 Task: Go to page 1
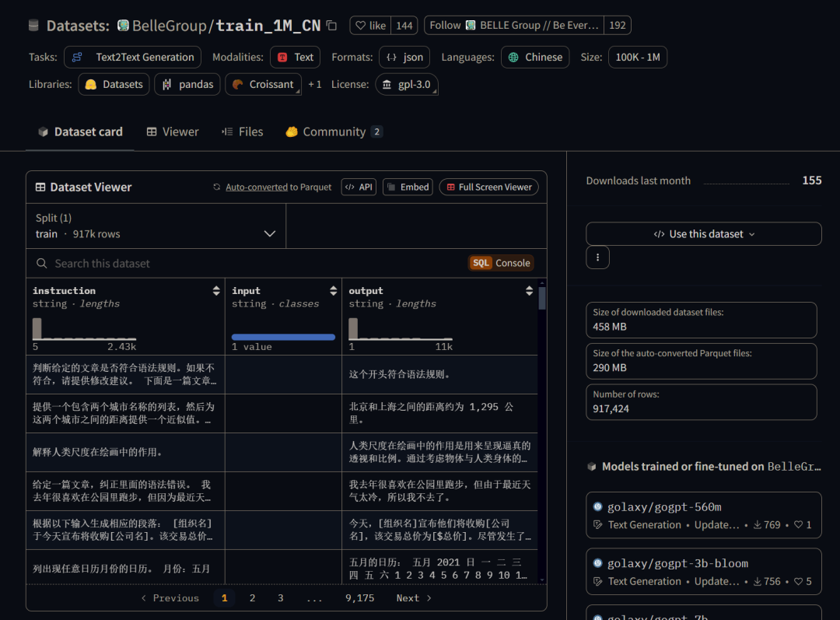225,598
